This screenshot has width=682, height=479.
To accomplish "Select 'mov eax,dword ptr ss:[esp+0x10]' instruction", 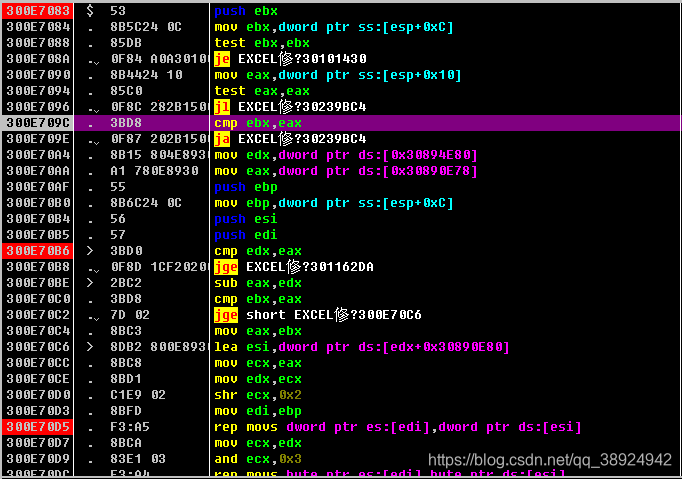I will click(x=338, y=75).
